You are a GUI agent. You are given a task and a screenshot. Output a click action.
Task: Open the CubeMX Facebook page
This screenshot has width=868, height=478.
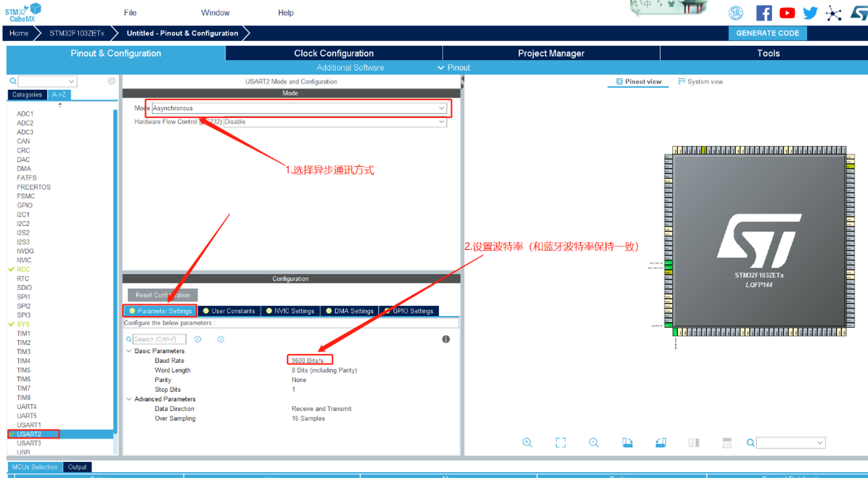coord(764,13)
